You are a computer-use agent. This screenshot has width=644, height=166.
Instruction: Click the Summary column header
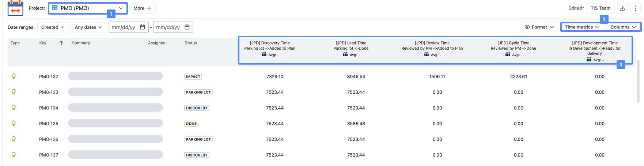click(81, 43)
